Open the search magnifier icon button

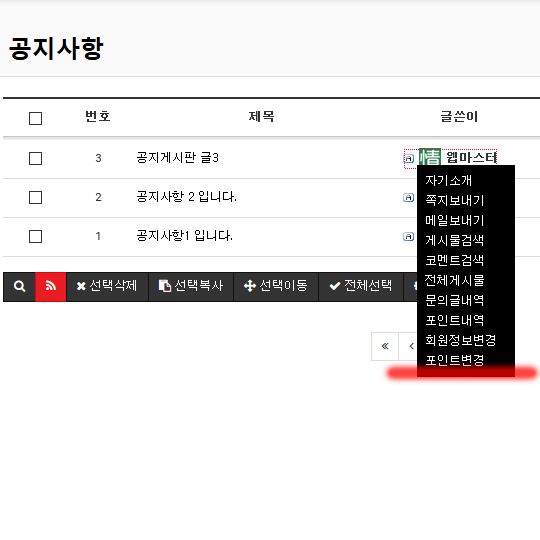19,287
